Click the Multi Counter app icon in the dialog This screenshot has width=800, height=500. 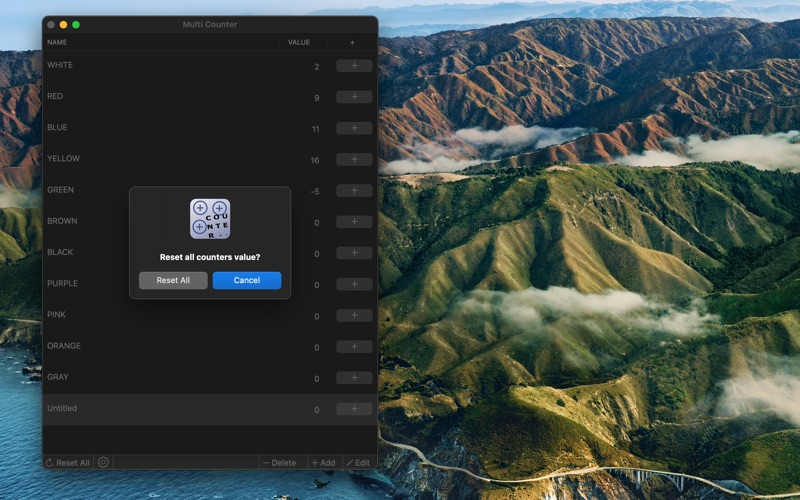click(210, 218)
